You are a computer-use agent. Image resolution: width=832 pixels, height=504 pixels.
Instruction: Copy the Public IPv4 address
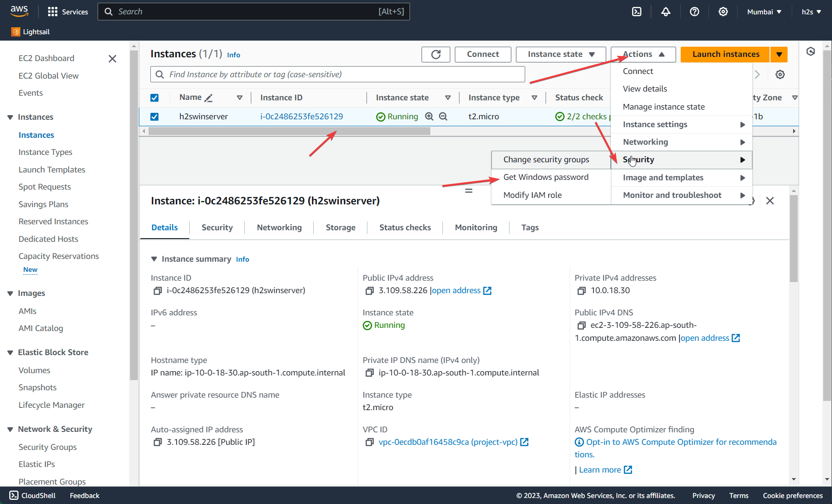pos(369,290)
